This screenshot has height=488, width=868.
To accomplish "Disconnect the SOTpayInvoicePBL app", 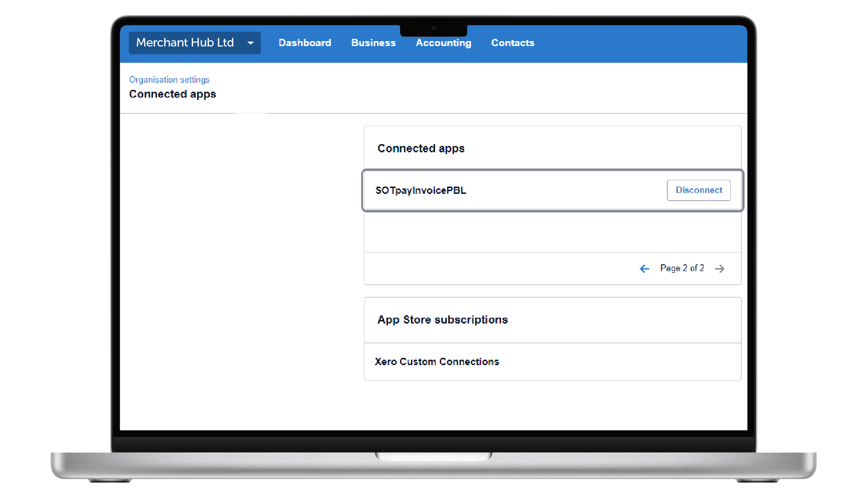I will coord(698,190).
